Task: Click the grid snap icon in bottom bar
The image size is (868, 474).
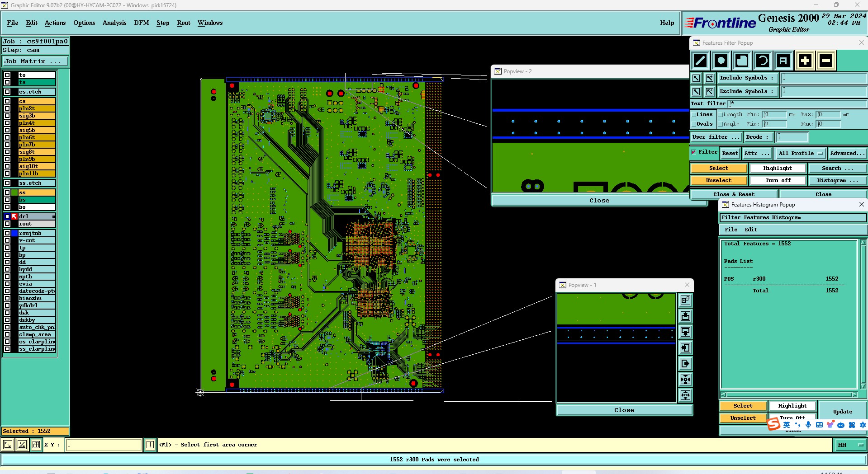Action: click(36, 445)
